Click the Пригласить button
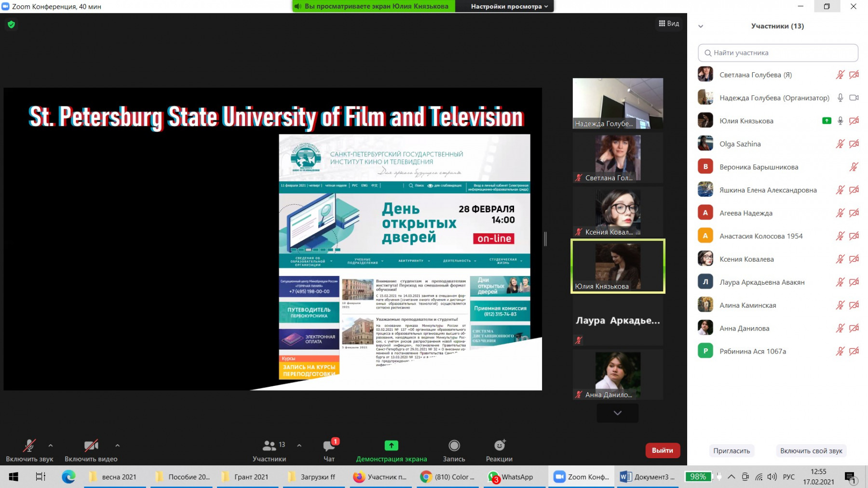The image size is (868, 488). point(731,451)
